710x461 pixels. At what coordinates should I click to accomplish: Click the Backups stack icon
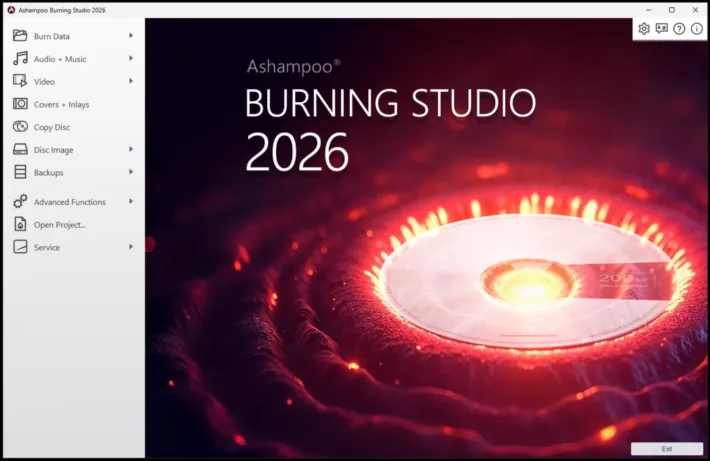coord(20,172)
